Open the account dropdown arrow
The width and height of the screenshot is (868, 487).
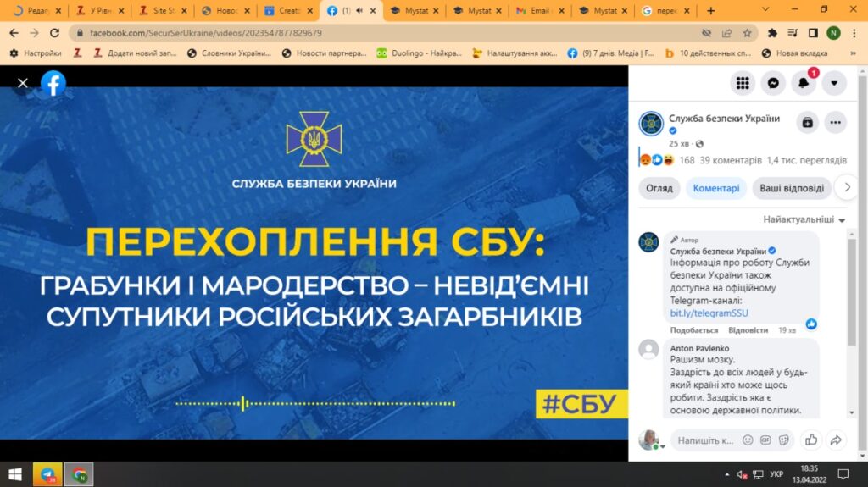click(x=834, y=83)
